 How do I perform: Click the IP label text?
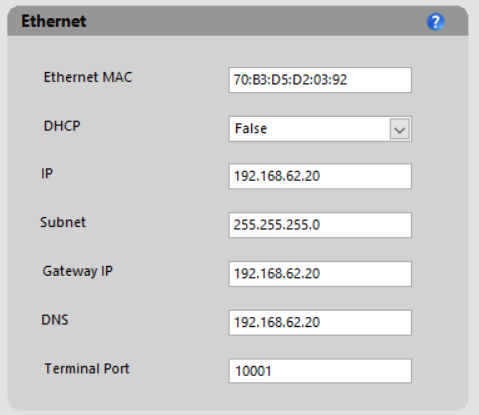pos(47,173)
